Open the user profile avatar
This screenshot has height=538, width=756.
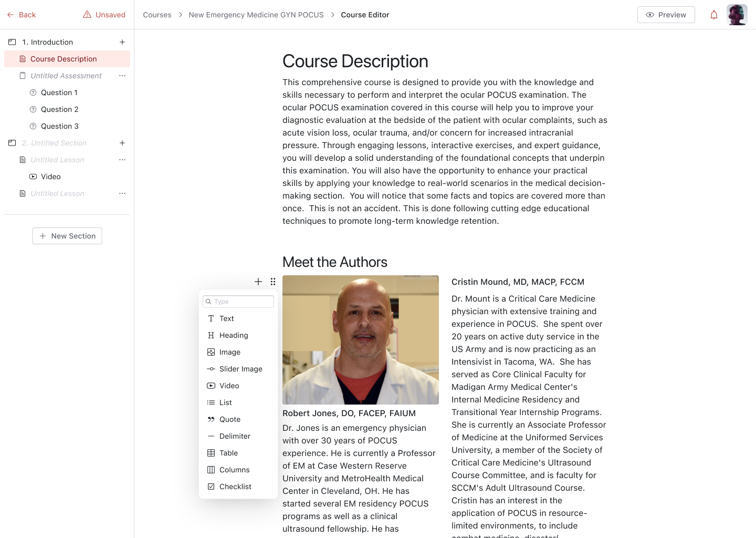coord(737,15)
